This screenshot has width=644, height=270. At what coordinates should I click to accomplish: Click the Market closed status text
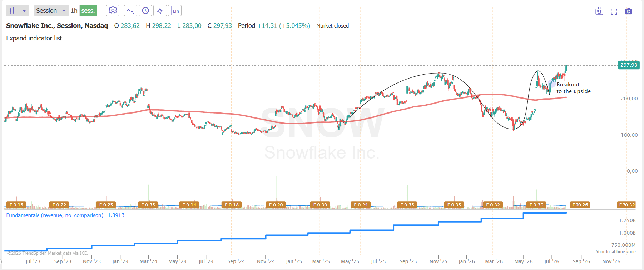[x=332, y=26]
